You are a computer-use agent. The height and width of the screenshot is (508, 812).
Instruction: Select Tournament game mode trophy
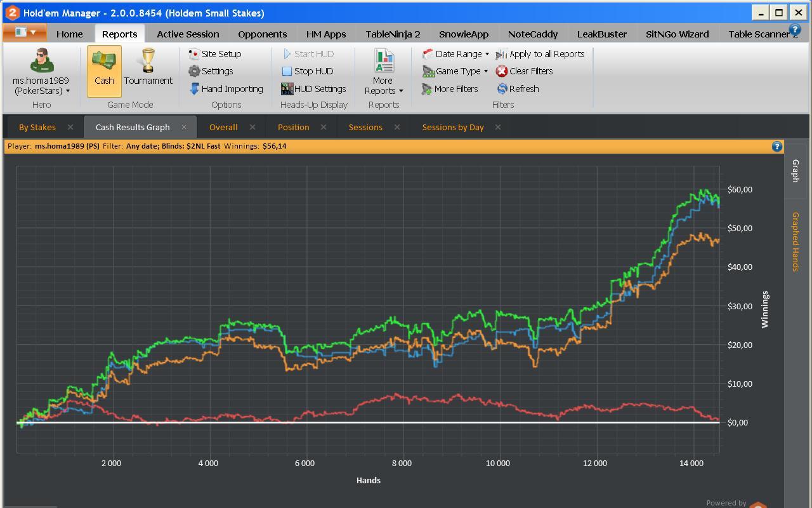(148, 67)
